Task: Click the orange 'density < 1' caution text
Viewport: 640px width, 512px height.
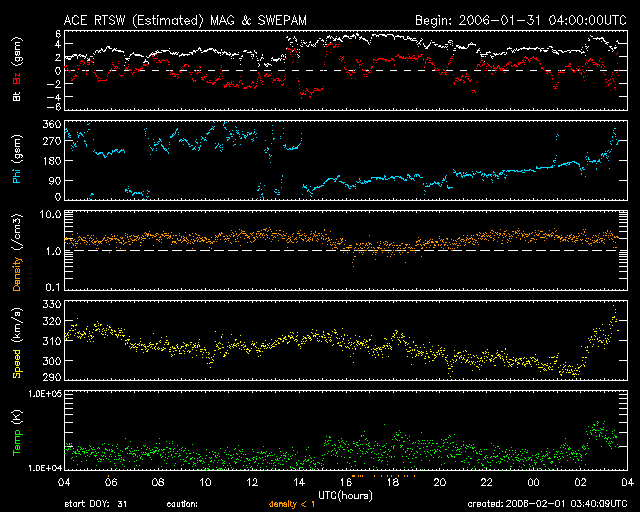Action: click(x=292, y=504)
